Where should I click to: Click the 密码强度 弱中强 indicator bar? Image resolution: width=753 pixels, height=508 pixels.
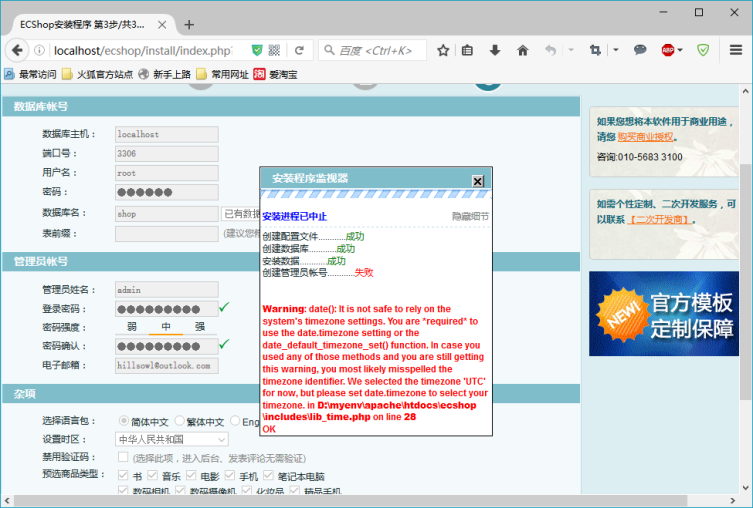(x=166, y=327)
